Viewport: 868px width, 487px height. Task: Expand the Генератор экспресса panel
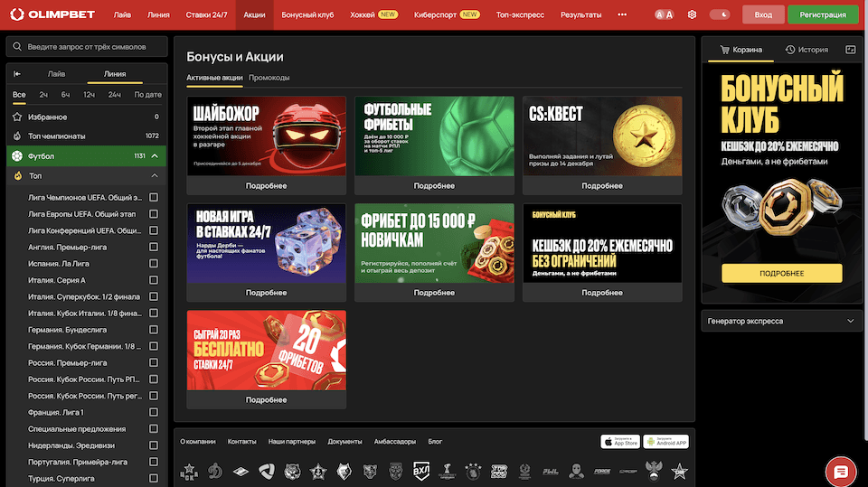[849, 321]
